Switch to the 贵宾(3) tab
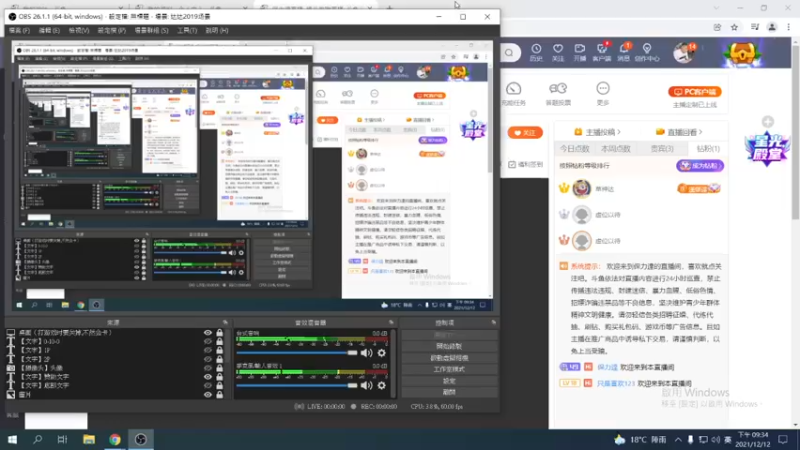800x450 pixels. (x=662, y=148)
